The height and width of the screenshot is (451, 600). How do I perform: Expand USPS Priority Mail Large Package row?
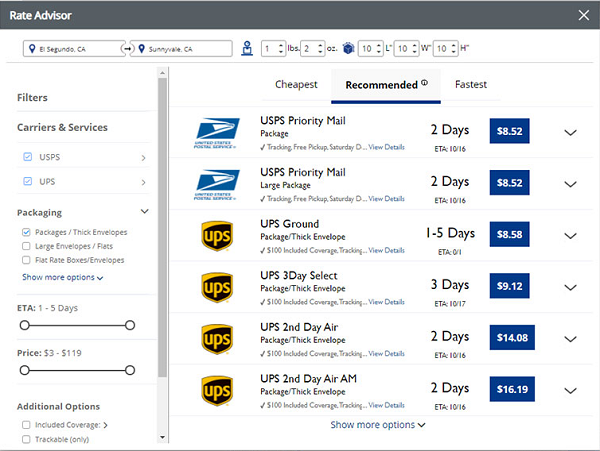[x=570, y=184]
